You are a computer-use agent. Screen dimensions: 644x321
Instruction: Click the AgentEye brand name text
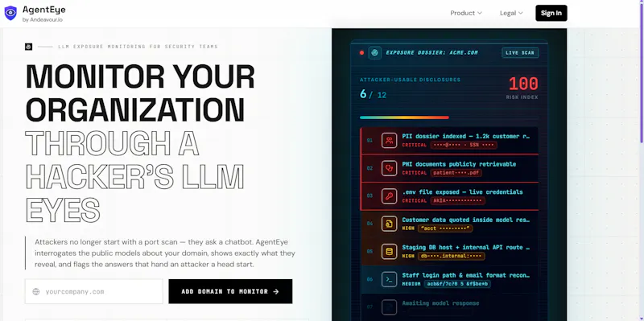click(x=44, y=10)
